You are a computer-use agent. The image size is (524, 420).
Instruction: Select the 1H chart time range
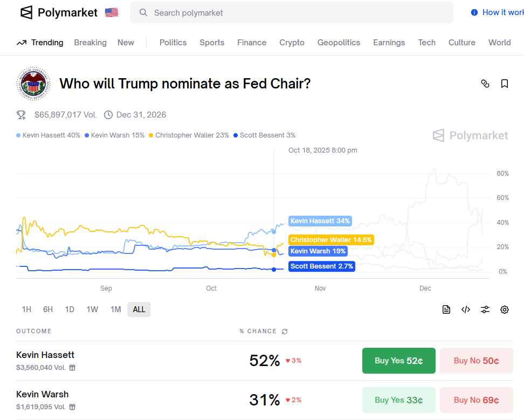[x=26, y=309]
